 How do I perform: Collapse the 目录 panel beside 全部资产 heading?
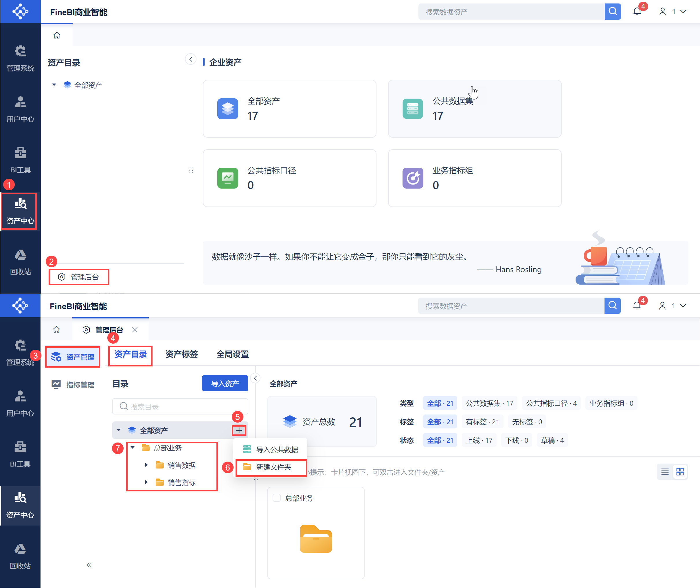tap(255, 378)
